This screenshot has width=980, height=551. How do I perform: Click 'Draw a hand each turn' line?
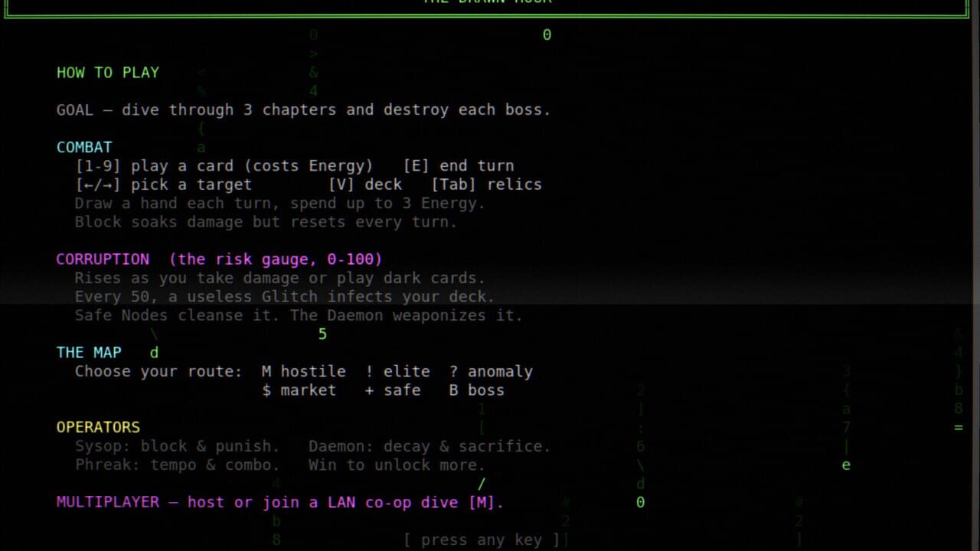[280, 204]
